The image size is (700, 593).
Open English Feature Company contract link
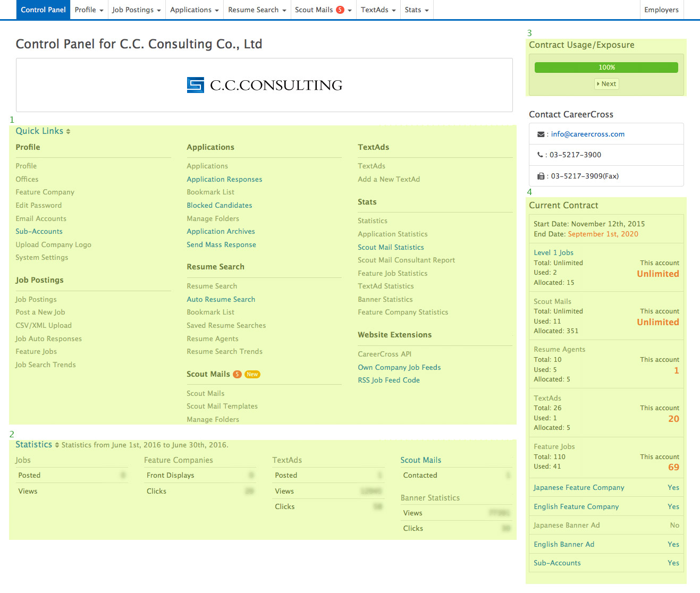[x=576, y=507]
